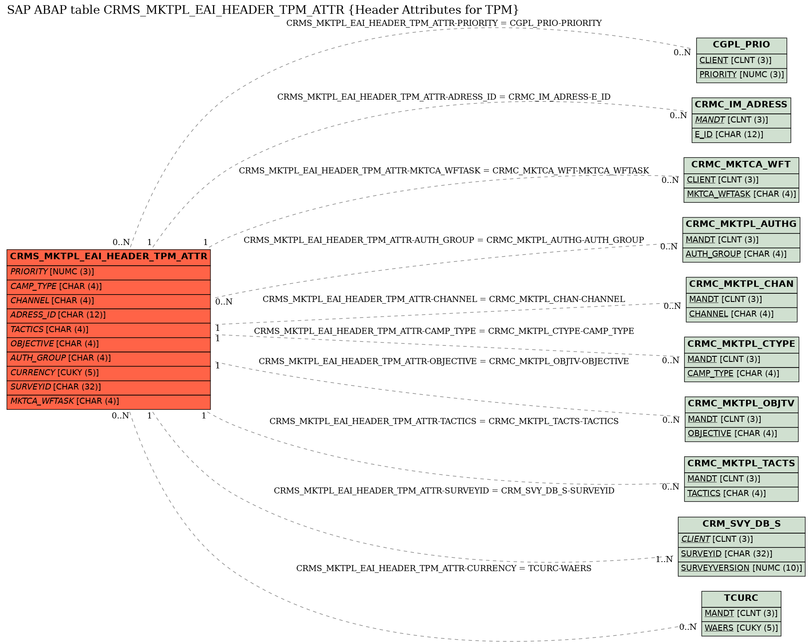Viewport: 812px width, 644px height.
Task: Select the ADRESS_ID [CHAR (12)] field
Action: click(x=109, y=315)
